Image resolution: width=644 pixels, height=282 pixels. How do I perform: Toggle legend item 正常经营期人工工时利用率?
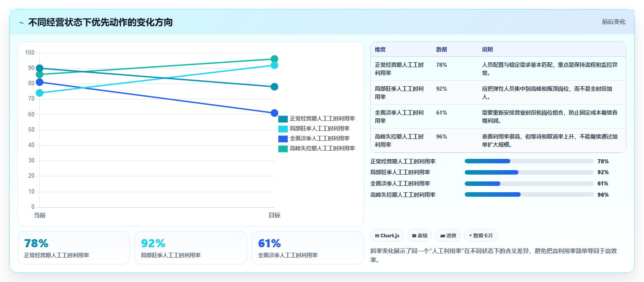pyautogui.click(x=317, y=119)
